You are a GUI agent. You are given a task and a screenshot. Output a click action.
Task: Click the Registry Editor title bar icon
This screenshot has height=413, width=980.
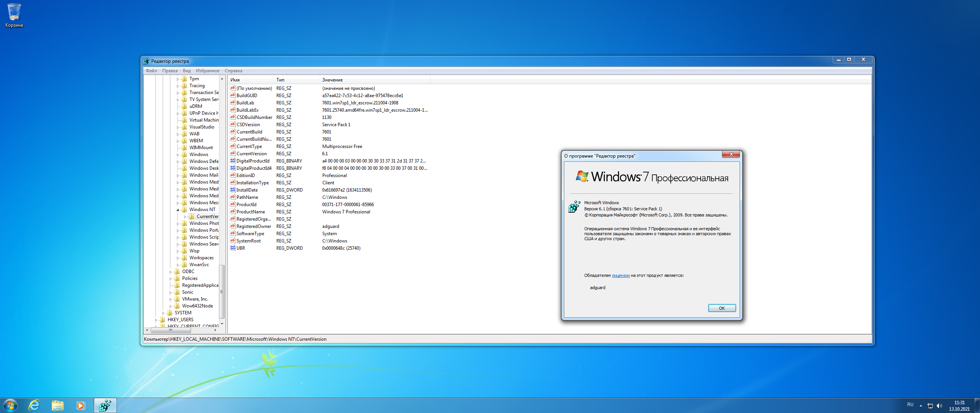(146, 61)
